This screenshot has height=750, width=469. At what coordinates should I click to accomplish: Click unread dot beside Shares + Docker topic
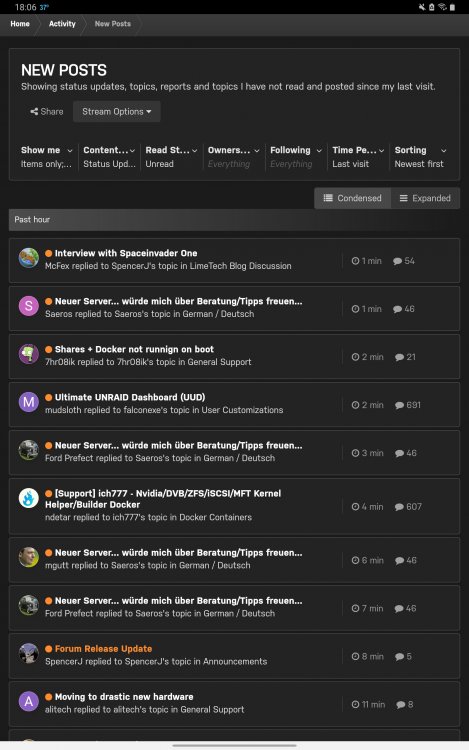[49, 349]
